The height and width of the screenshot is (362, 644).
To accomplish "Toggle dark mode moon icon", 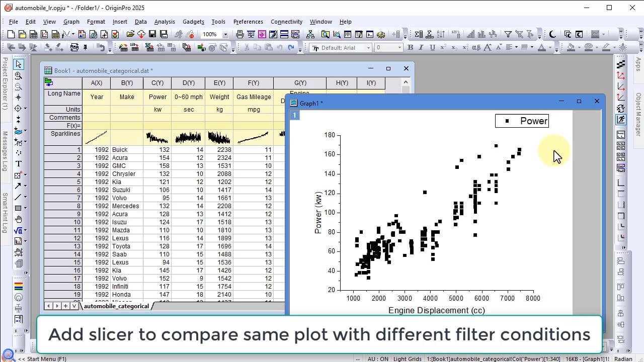I will pyautogui.click(x=552, y=35).
